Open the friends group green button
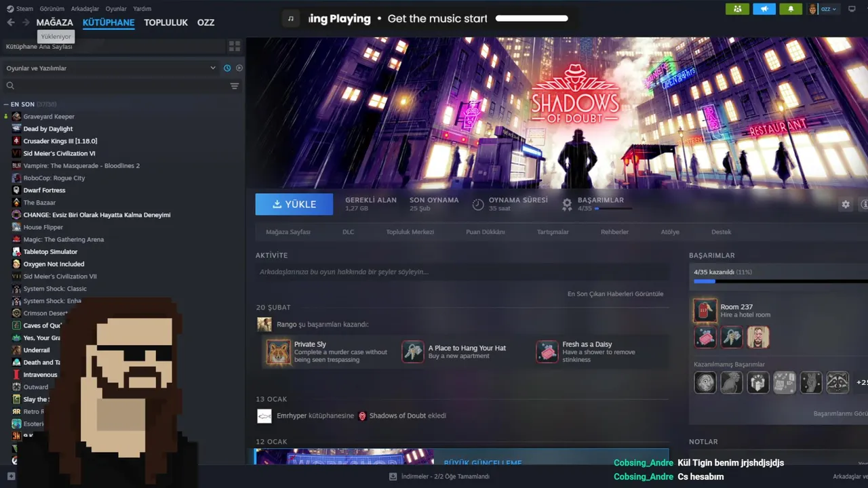Screen dimensions: 868x488 [x=737, y=9]
